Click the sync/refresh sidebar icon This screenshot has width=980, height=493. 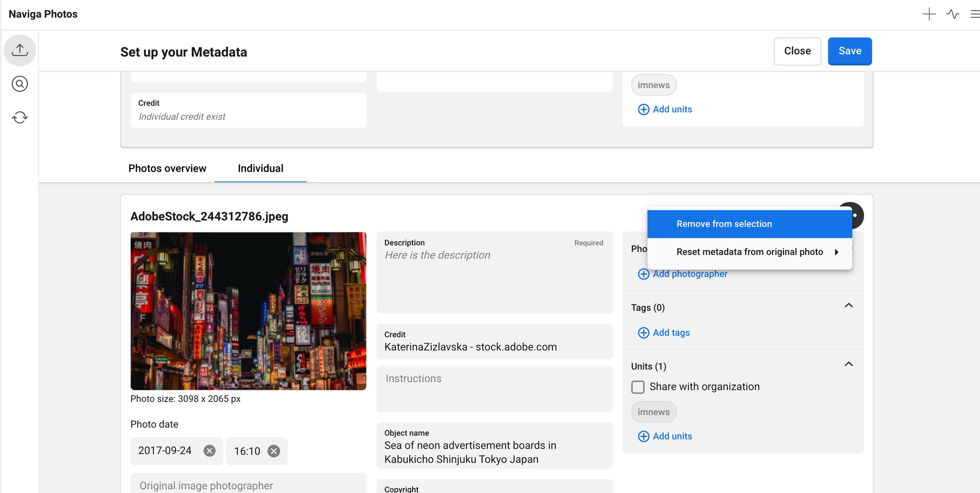tap(20, 117)
